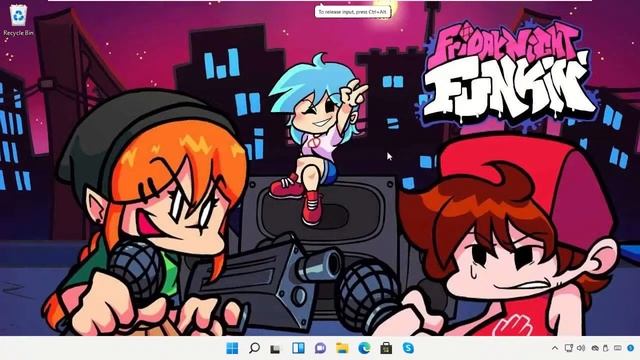Click the cloud sync tray icon

(595, 348)
